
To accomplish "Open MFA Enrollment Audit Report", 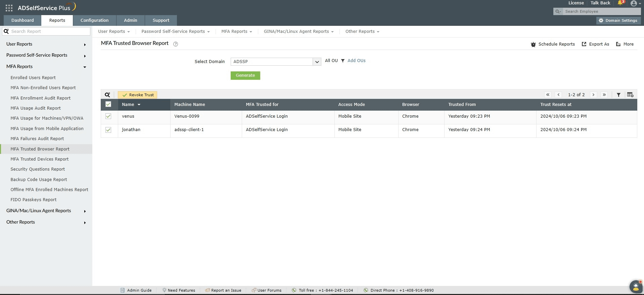I will click(x=41, y=98).
